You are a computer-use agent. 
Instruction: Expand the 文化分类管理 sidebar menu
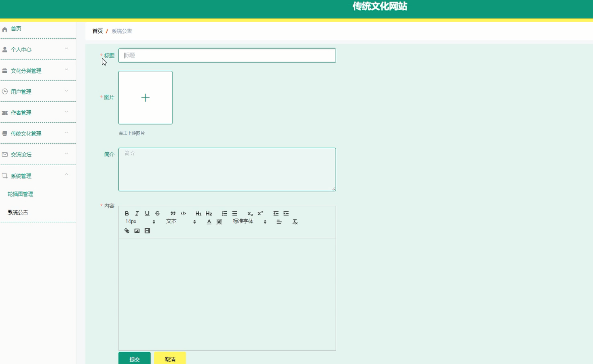click(38, 71)
